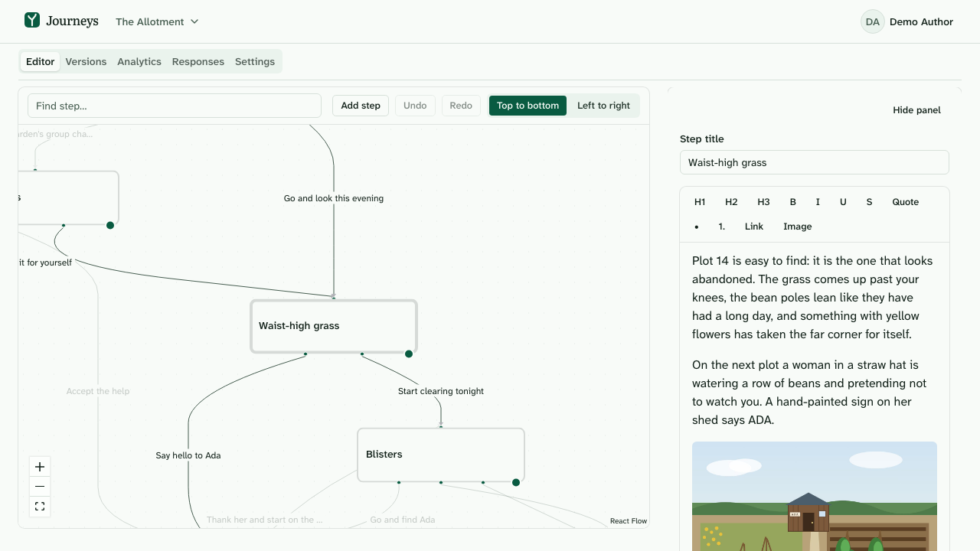Switch to the Versions tab
This screenshot has height=551, width=980.
[x=86, y=61]
